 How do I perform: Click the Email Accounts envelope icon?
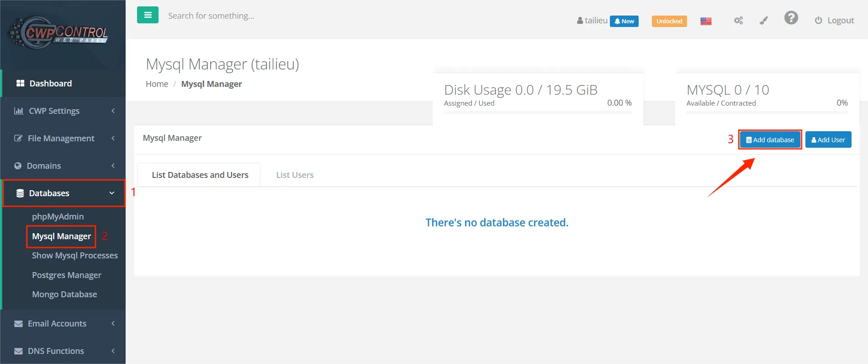pyautogui.click(x=18, y=324)
